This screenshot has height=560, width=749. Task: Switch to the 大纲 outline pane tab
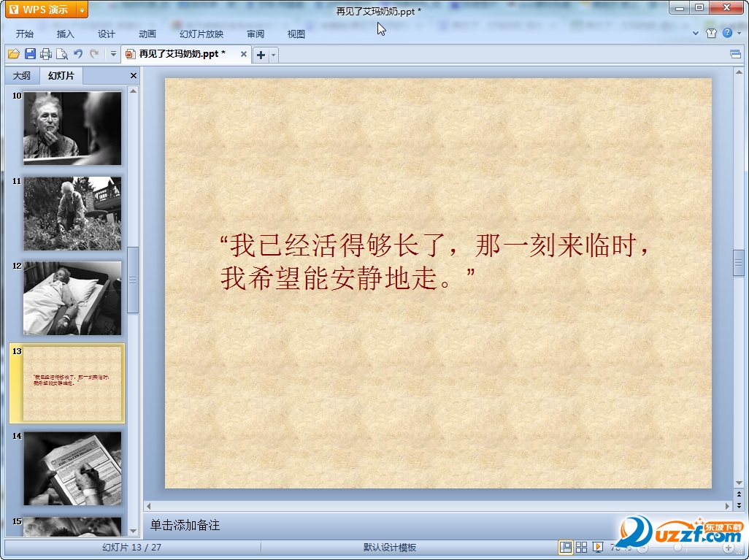(x=21, y=75)
